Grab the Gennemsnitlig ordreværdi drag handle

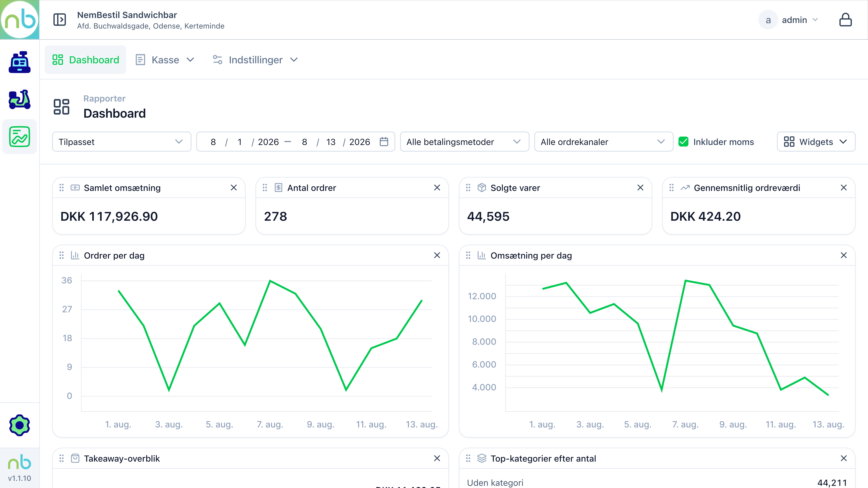tap(671, 188)
